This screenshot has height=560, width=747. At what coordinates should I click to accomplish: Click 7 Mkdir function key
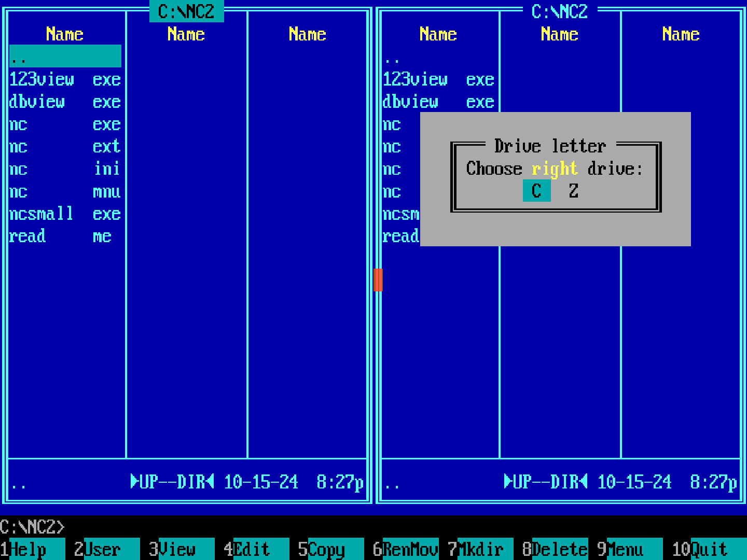(x=480, y=549)
